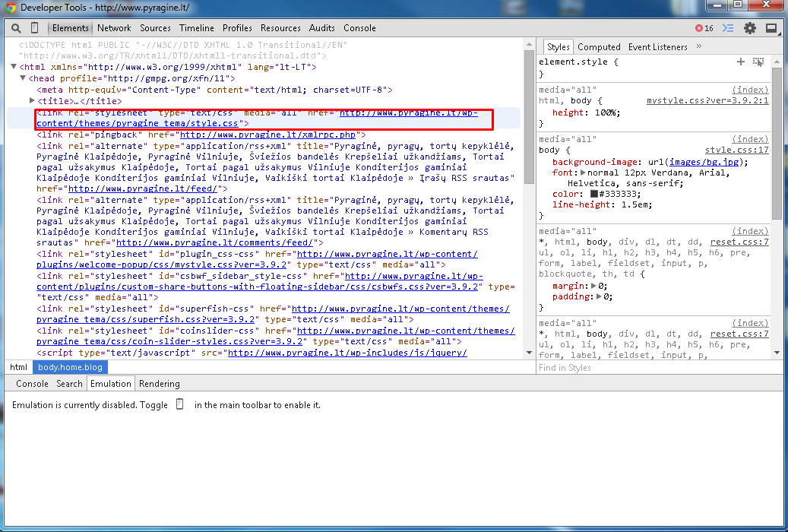Go to the Resources tab
Viewport: 788px width, 532px height.
280,28
